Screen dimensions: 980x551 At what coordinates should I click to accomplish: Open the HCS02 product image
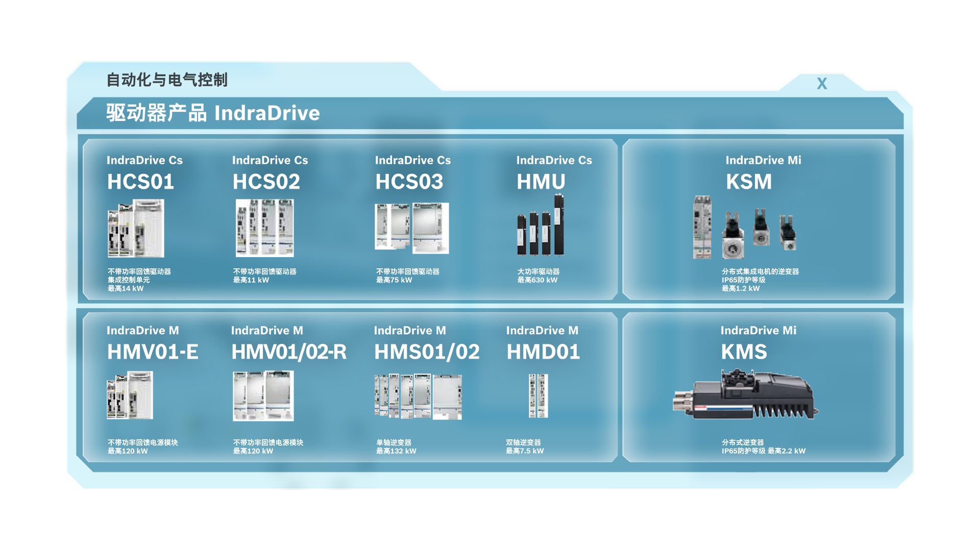[264, 228]
